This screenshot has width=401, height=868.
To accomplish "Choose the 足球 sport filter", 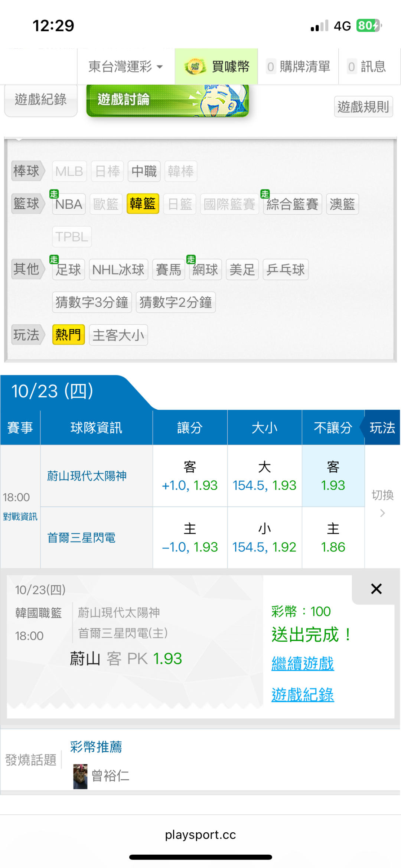I will coord(69,270).
